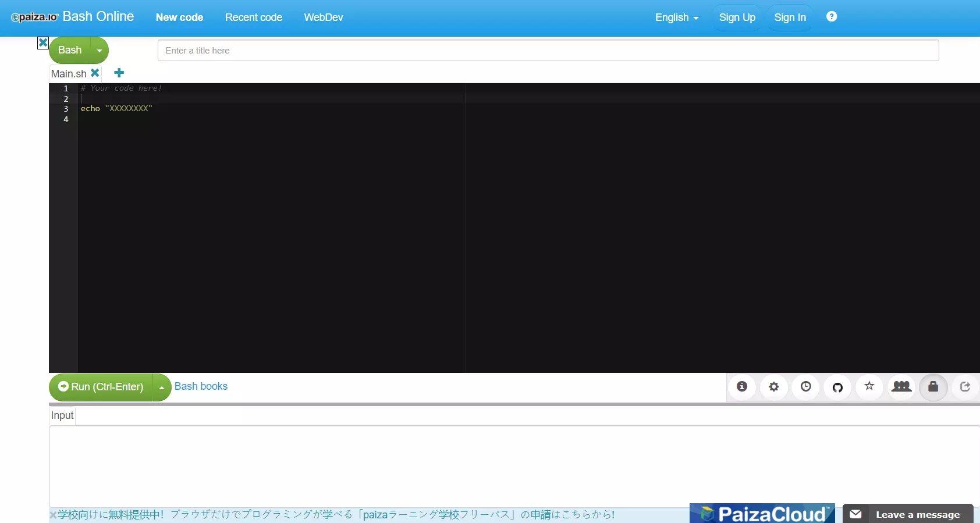
Task: Select the Main.sh file tab
Action: [69, 73]
